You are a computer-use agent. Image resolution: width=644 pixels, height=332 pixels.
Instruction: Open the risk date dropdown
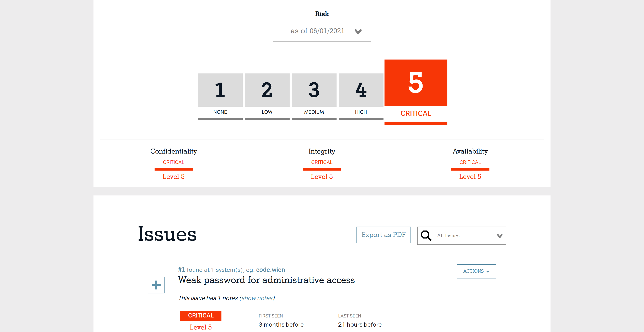[317, 31]
